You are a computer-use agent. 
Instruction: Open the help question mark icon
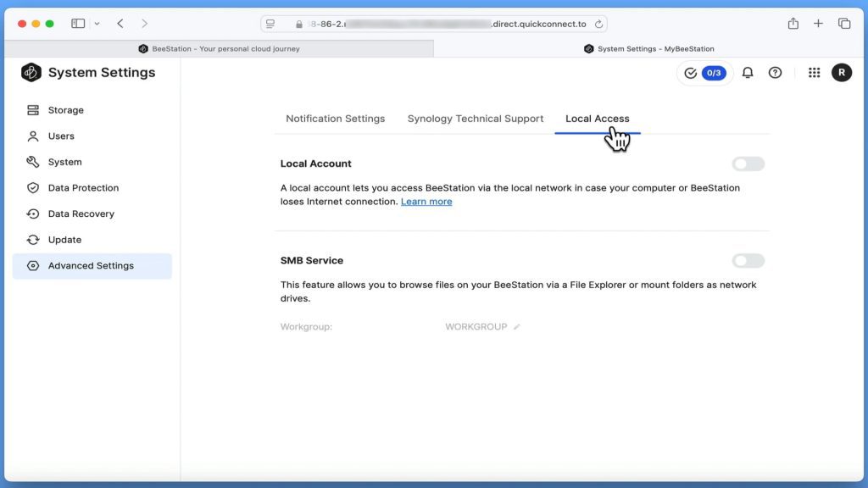[775, 73]
